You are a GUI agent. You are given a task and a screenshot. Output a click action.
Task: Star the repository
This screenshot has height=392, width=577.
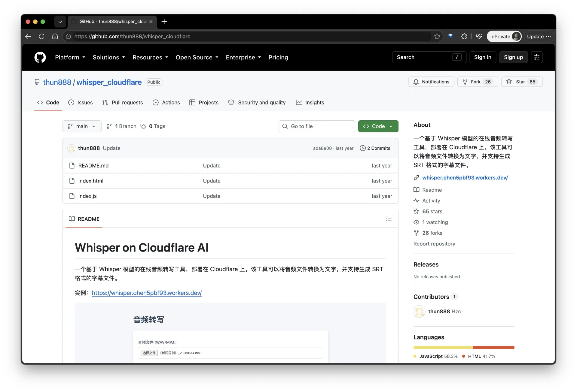pyautogui.click(x=522, y=82)
